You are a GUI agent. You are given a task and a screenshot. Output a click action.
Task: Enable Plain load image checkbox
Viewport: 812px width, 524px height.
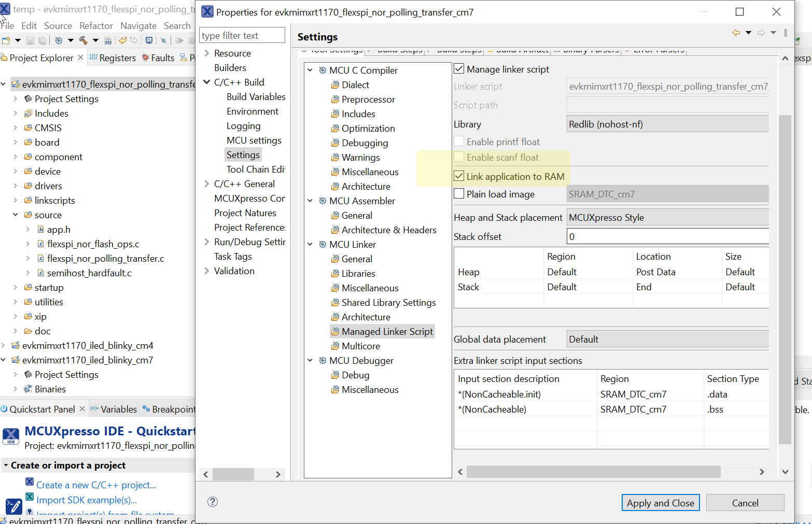pos(459,194)
